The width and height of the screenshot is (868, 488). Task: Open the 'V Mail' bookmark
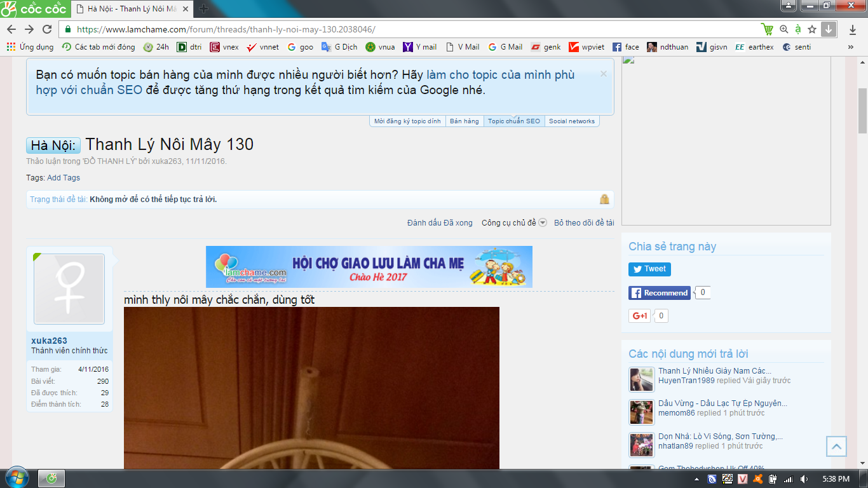click(463, 47)
